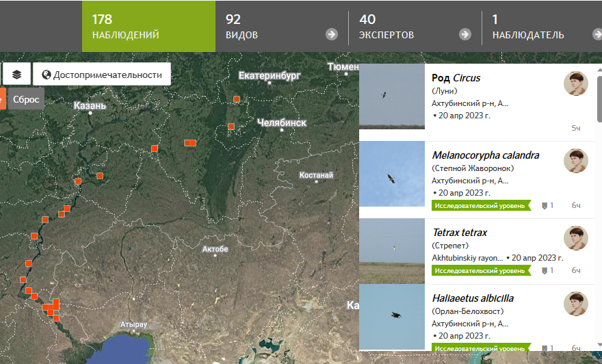The height and width of the screenshot is (364, 602).
Task: Open the 40 Экспертов tab
Action: tap(415, 27)
